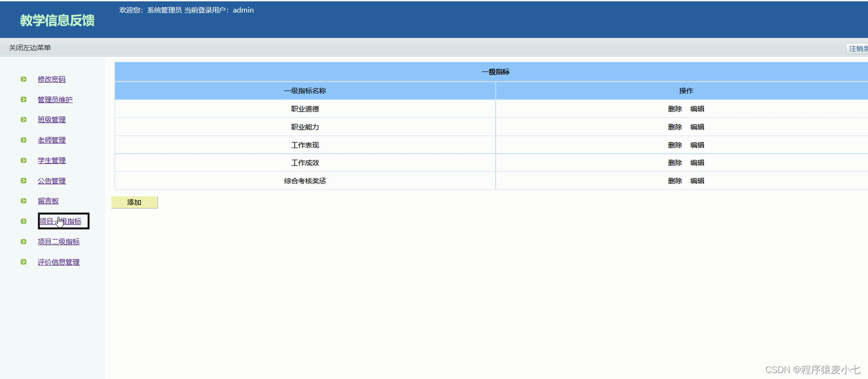Click the 添加 button

tap(134, 202)
